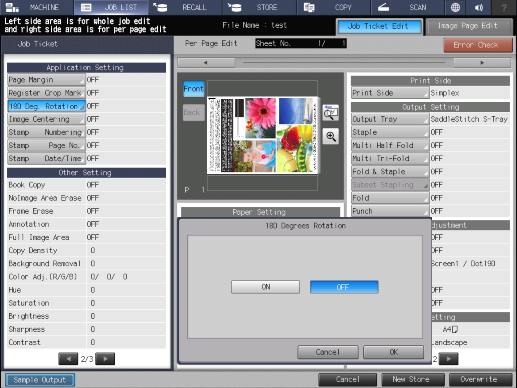Open the Fold & Staple setting
The width and height of the screenshot is (517, 388).
390,172
